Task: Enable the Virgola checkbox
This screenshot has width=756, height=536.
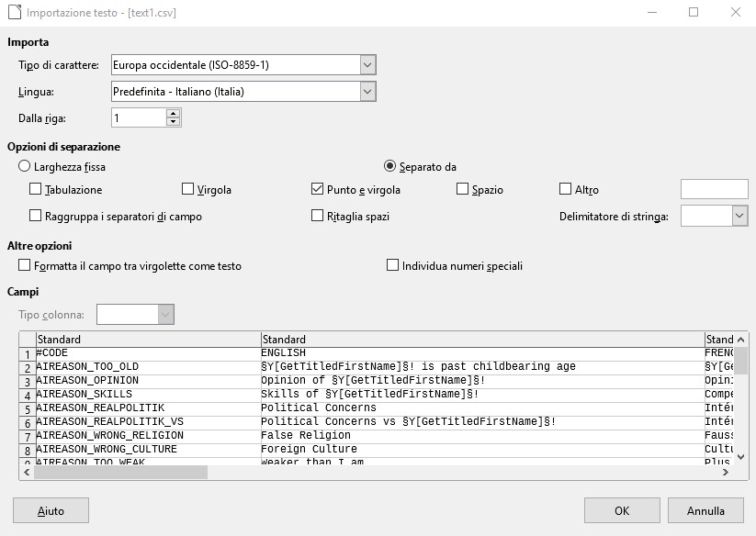Action: [x=187, y=189]
